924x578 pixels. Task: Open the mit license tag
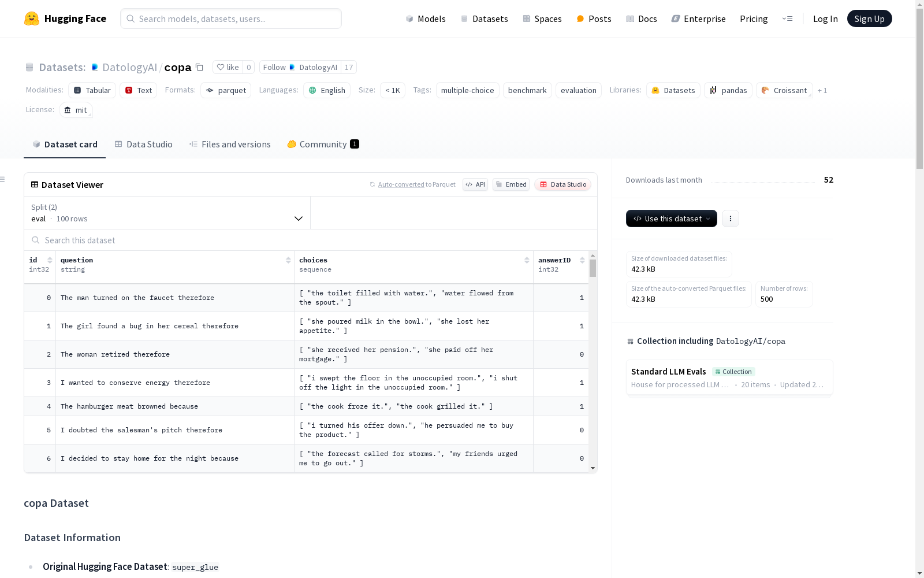76,110
